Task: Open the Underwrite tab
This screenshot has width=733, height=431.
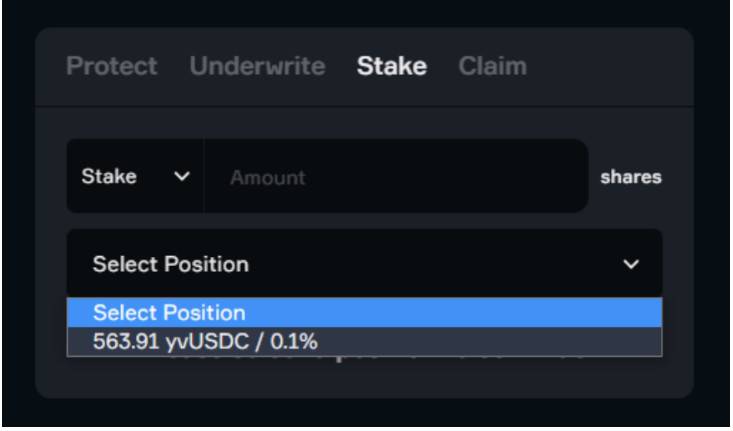Action: 258,66
